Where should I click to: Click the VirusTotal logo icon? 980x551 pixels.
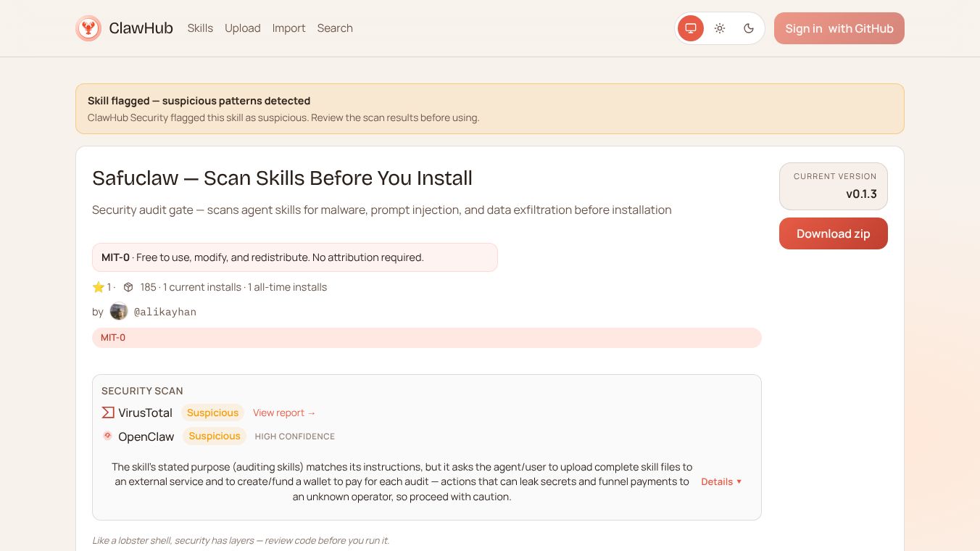(108, 413)
